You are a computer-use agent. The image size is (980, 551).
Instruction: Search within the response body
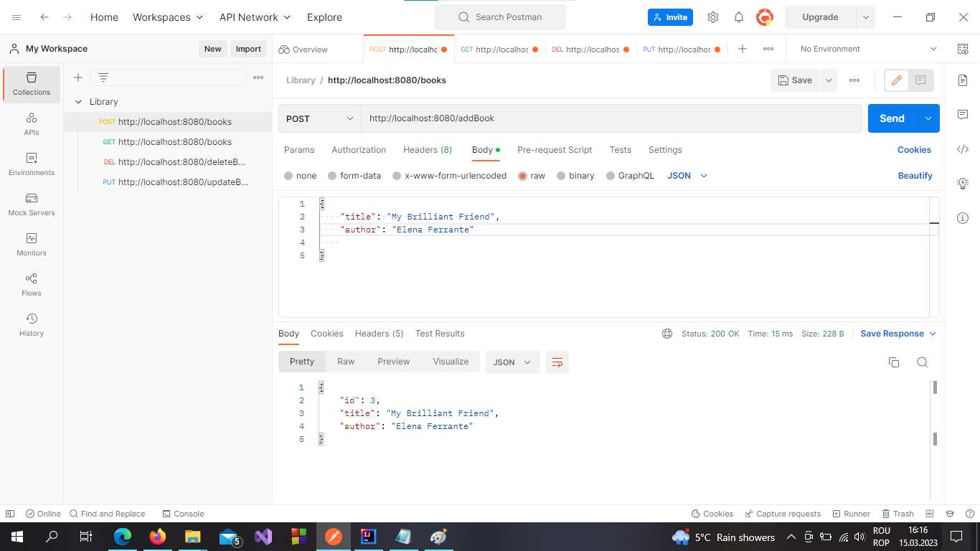click(923, 362)
